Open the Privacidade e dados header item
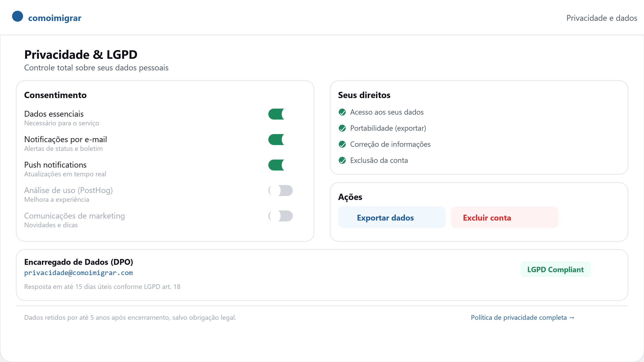 [x=602, y=18]
